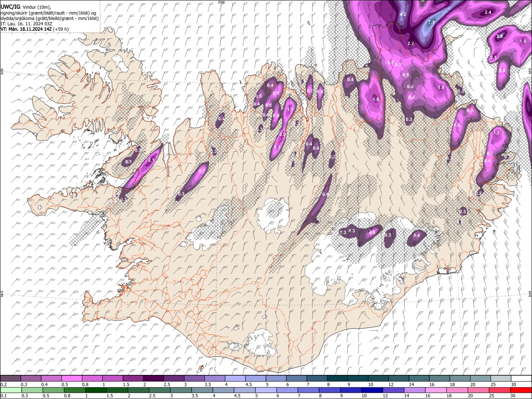Image resolution: width=532 pixels, height=399 pixels.
Task: Pick pale green rain swatch between 0.1 and 0.3
Action: pos(10,390)
